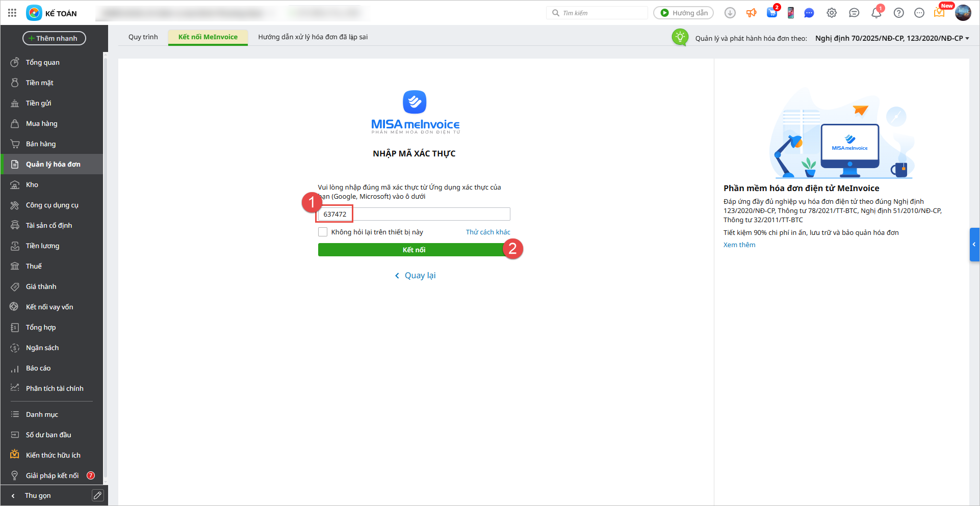This screenshot has height=506, width=980.
Task: Click the sidebar vertical scrollbar
Action: click(106, 268)
